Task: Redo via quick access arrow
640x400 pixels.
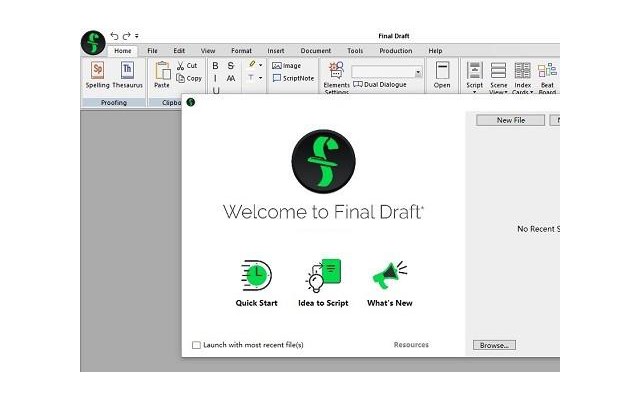Action: (x=127, y=36)
